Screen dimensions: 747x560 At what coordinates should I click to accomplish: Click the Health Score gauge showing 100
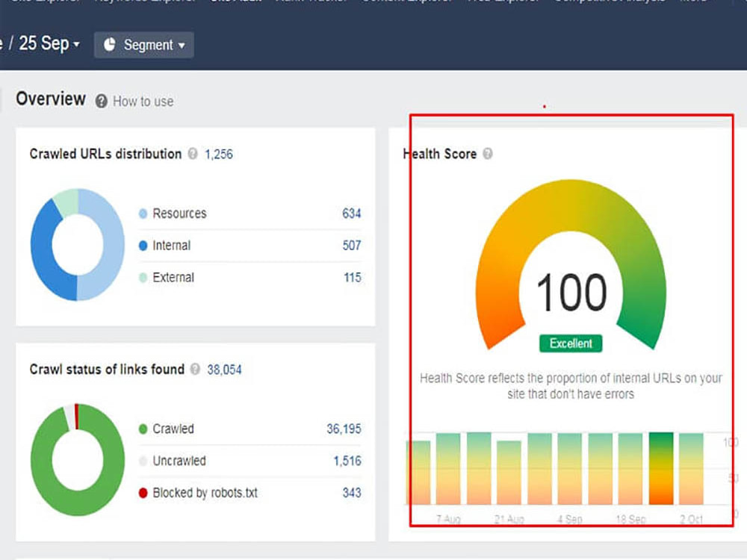[x=571, y=265]
